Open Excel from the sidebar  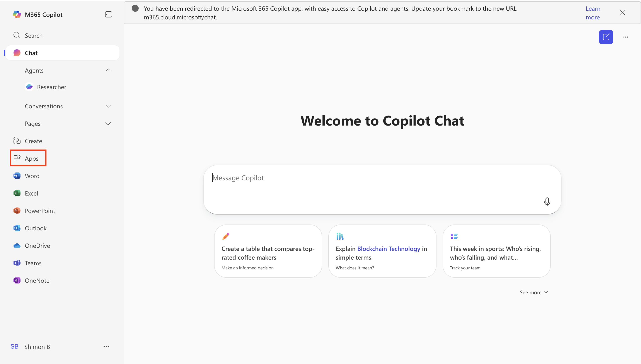pos(31,194)
